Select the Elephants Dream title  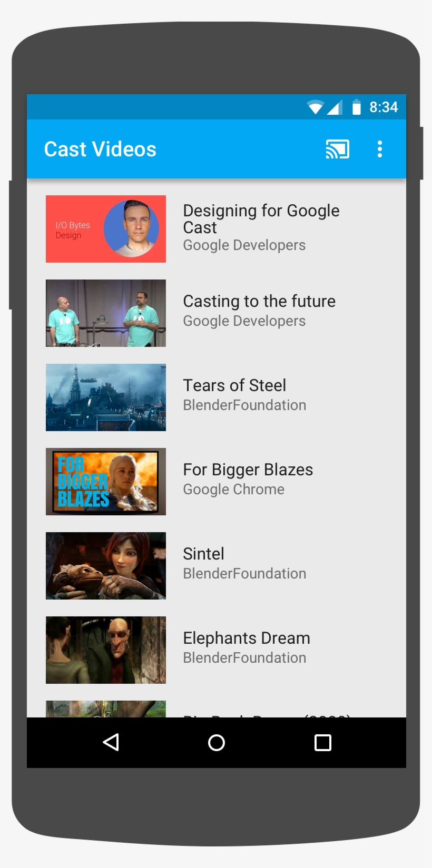(x=246, y=638)
